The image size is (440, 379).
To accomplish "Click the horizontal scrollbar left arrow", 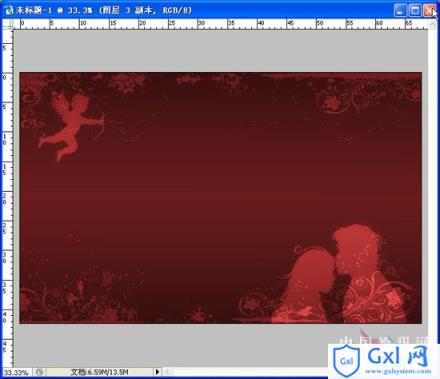I will coord(168,372).
